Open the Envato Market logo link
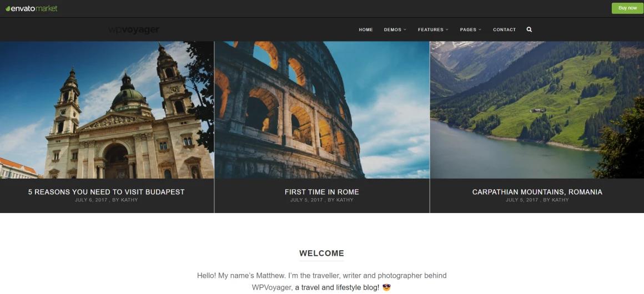The width and height of the screenshot is (644, 294). tap(31, 8)
